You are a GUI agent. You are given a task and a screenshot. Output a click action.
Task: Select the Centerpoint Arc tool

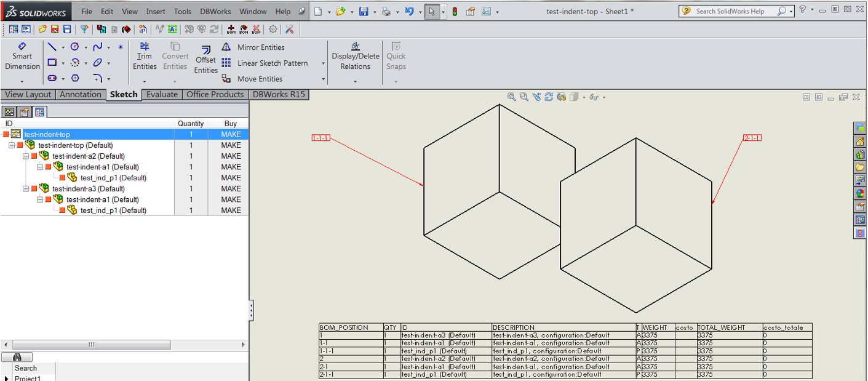pyautogui.click(x=75, y=63)
